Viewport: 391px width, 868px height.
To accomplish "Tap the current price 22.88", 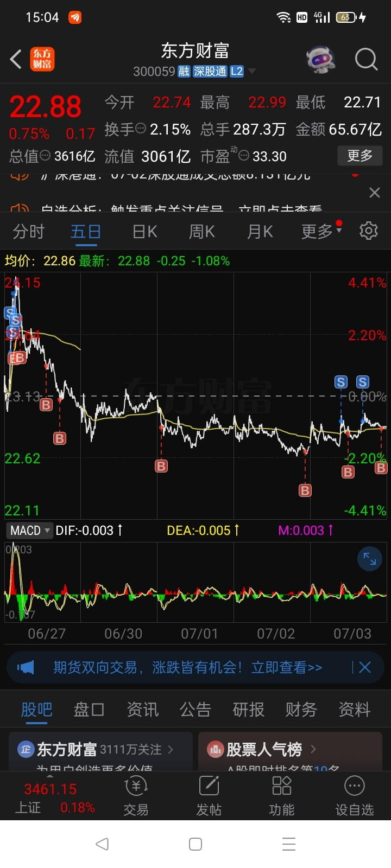I will point(46,107).
